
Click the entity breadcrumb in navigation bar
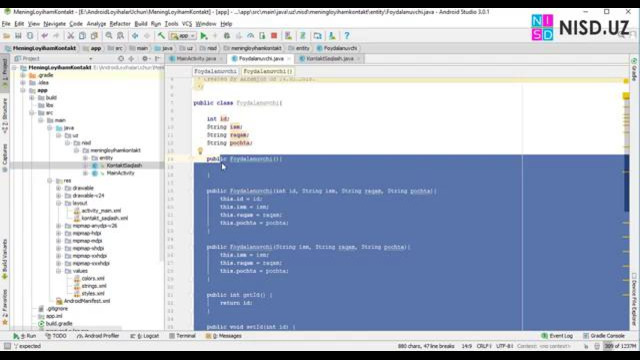click(x=299, y=48)
